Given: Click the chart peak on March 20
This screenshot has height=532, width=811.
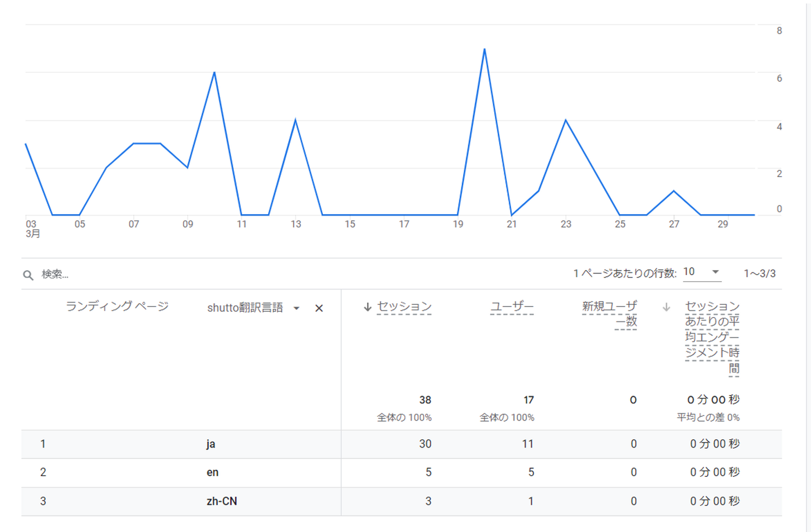Looking at the screenshot, I should pos(484,49).
